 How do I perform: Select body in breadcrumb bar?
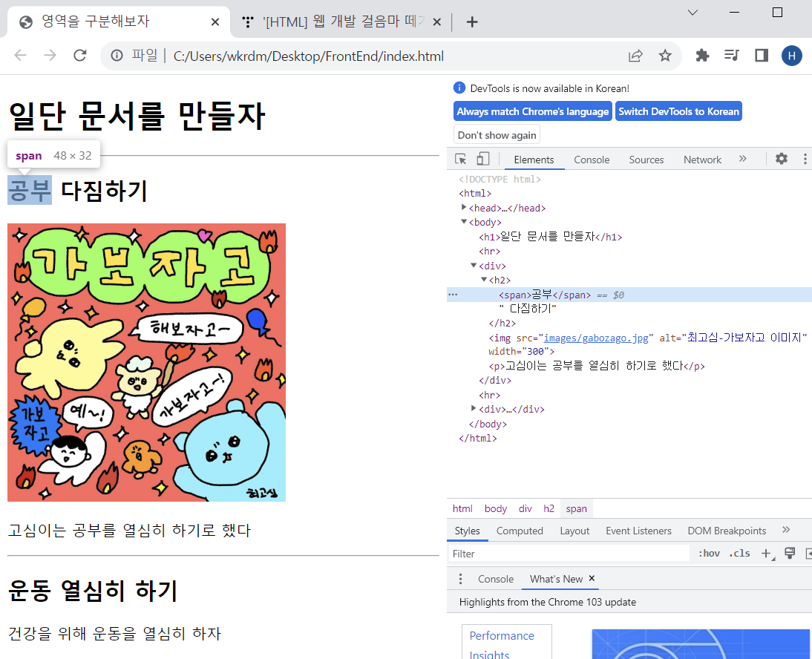496,509
